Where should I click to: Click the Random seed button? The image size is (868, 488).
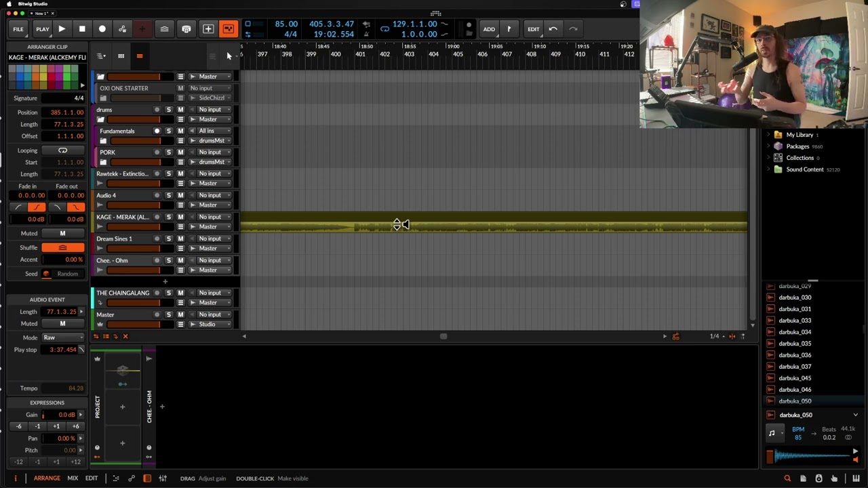[x=67, y=274]
